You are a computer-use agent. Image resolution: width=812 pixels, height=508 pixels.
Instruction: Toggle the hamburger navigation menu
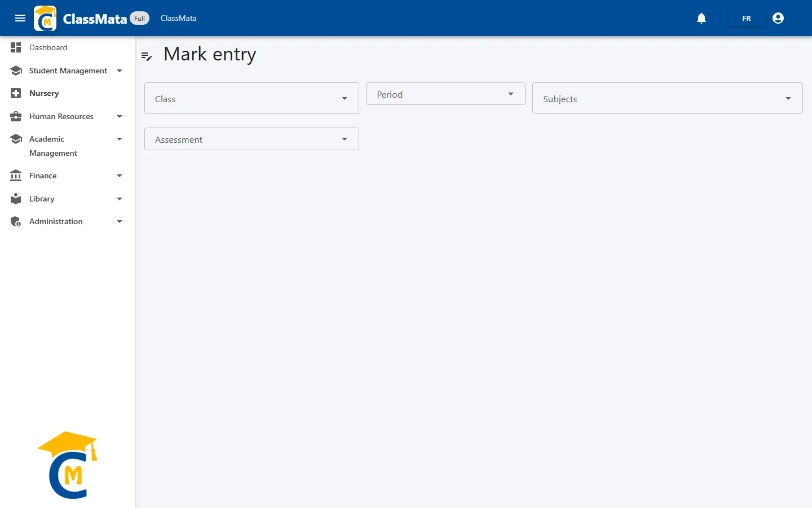20,18
